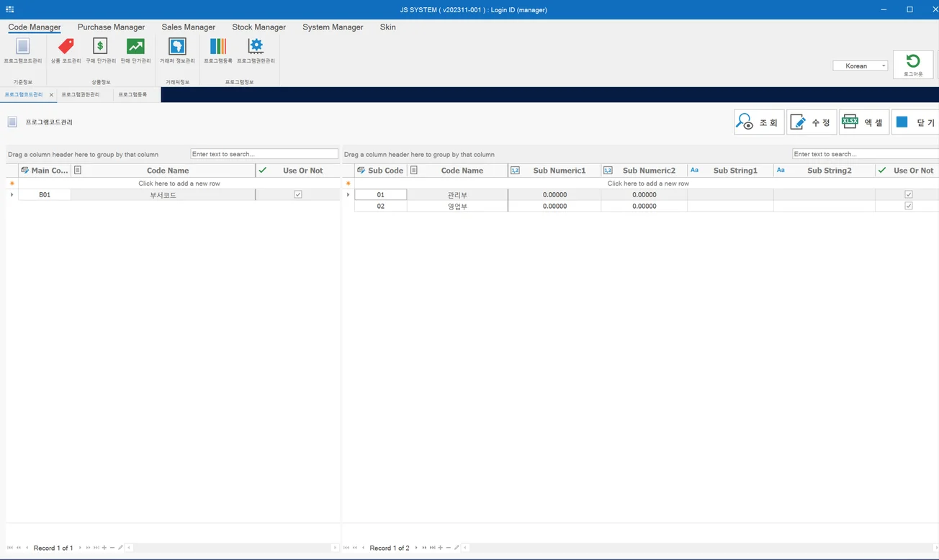
Task: Toggle Use Or Not for B01 부서코드
Action: pyautogui.click(x=298, y=194)
